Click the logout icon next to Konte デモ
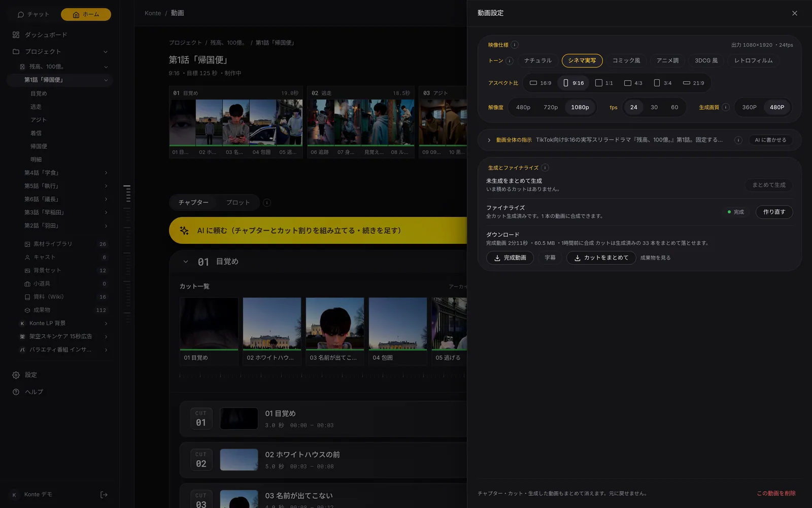This screenshot has width=812, height=508. [x=104, y=495]
